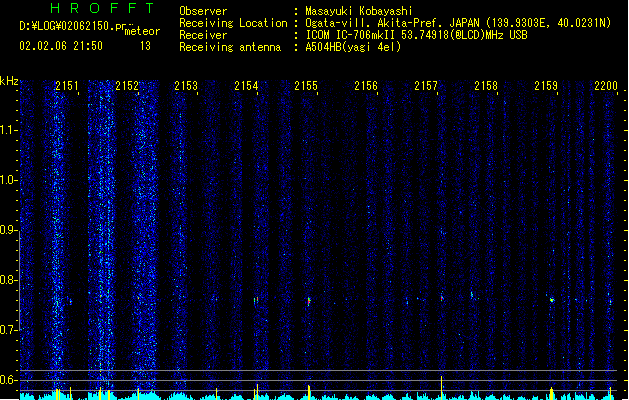Click the kHz axis unit label
This screenshot has height=400, width=629.
coord(9,81)
